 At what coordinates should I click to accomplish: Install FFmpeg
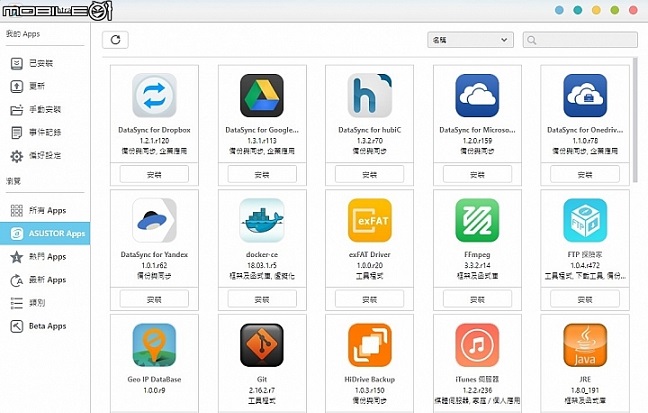[477, 299]
